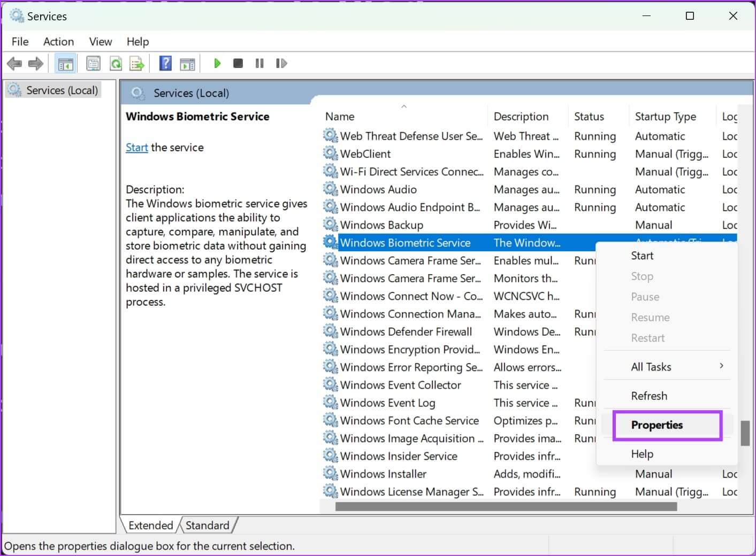Click the Services title bar gear icon
The height and width of the screenshot is (556, 756).
17,16
